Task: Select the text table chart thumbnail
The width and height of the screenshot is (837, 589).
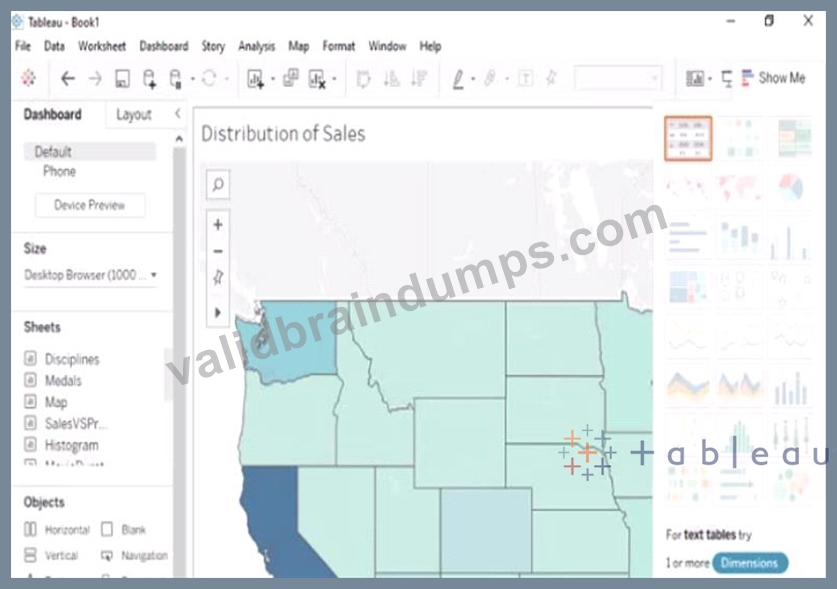Action: pos(688,139)
